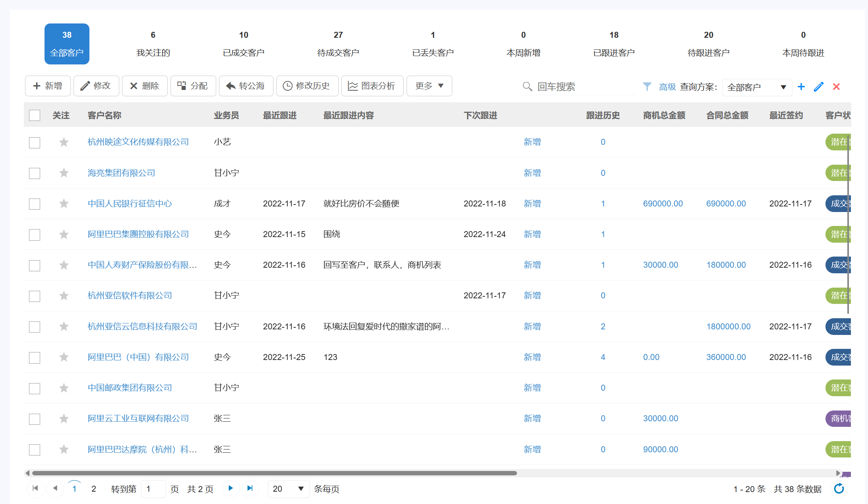Open the 分配 assignment tool
Image resolution: width=868 pixels, height=504 pixels.
(193, 86)
